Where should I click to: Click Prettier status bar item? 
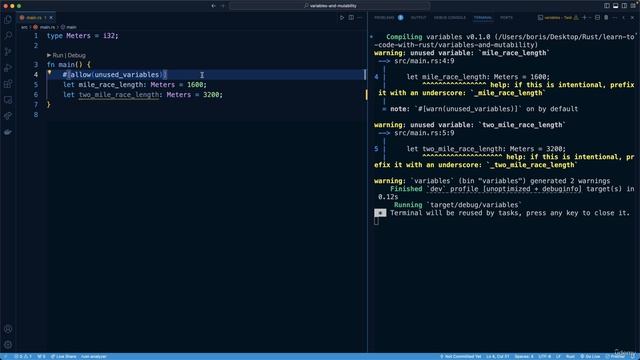click(615, 356)
